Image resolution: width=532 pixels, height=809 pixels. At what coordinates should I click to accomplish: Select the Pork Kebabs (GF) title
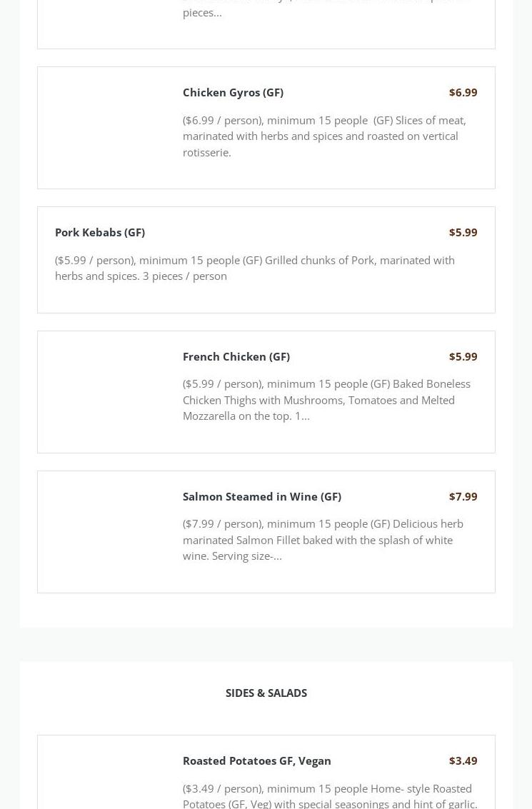(99, 232)
